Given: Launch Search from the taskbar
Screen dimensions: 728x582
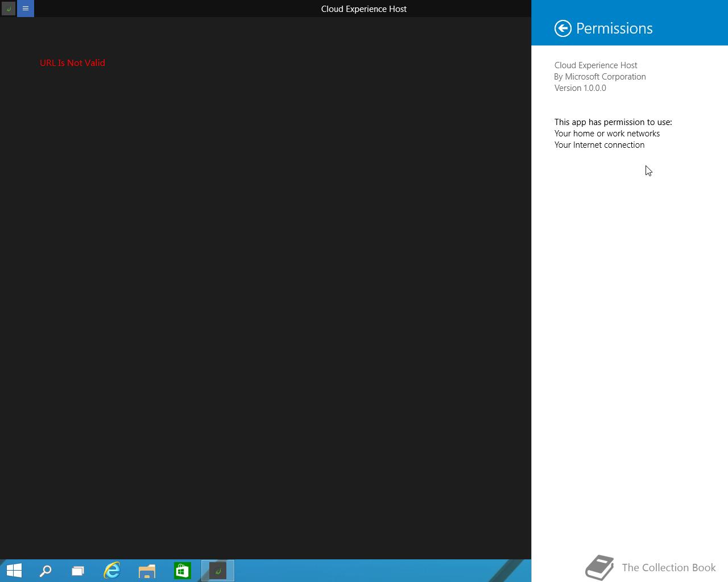Looking at the screenshot, I should 45,571.
